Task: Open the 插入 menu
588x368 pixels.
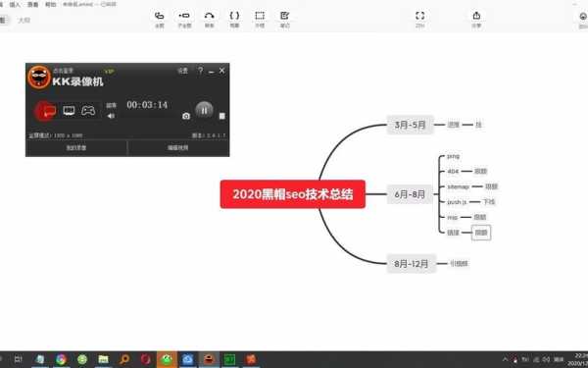Action: click(x=15, y=5)
